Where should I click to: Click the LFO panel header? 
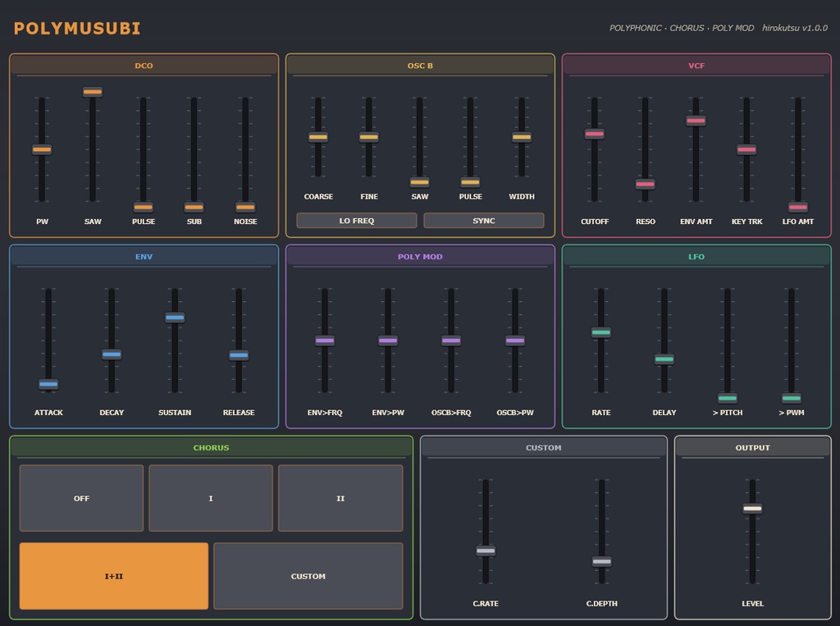(x=696, y=256)
